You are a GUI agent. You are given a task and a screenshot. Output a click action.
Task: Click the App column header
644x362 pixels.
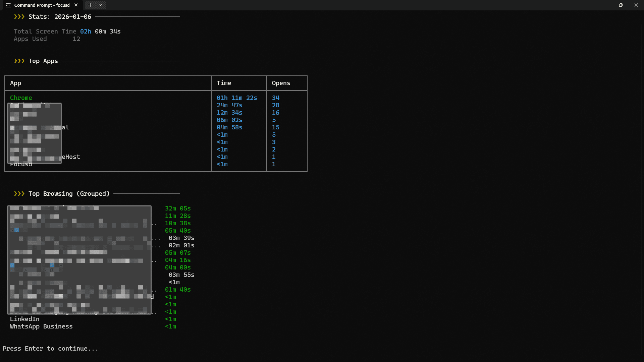[x=15, y=83]
